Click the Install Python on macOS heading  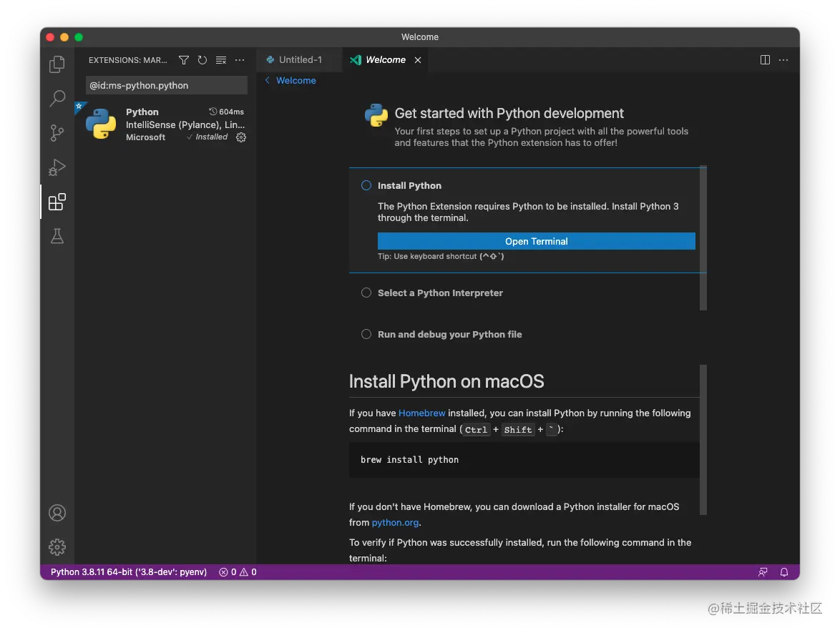[x=446, y=381]
